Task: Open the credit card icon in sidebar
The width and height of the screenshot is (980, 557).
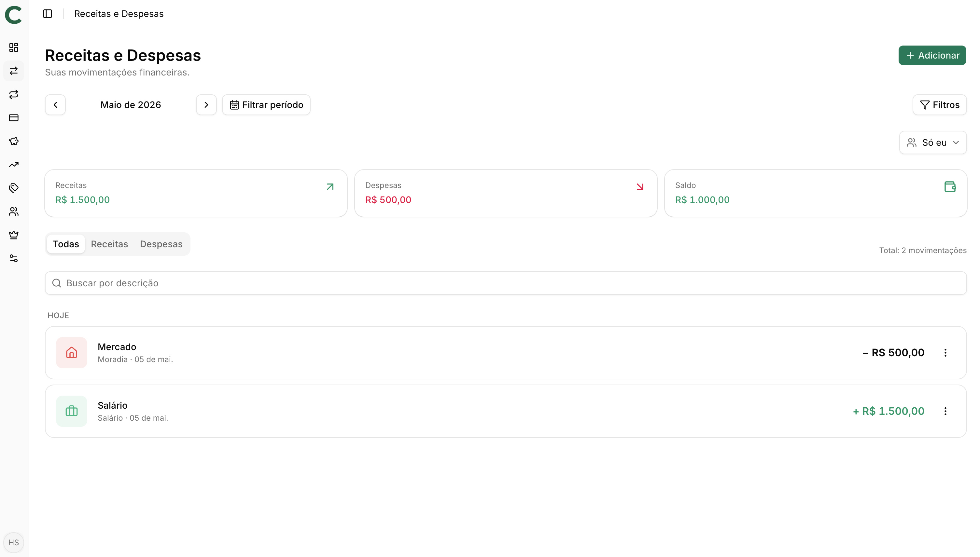Action: point(14,118)
